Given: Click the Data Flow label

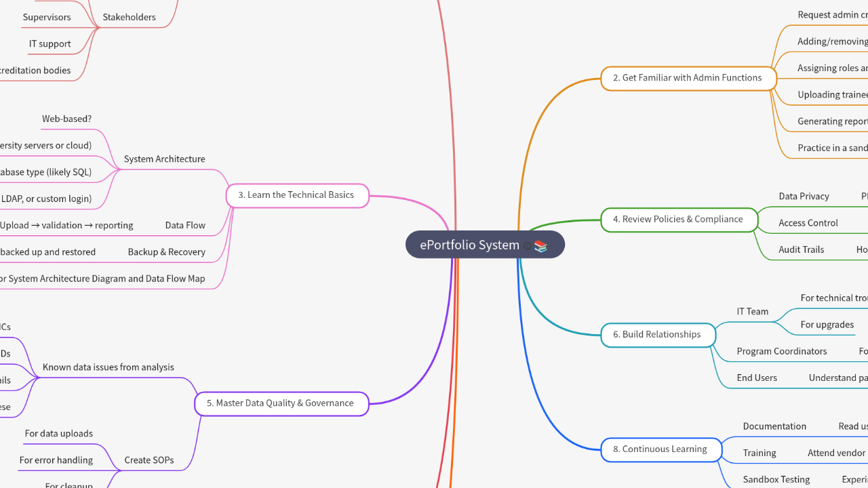Looking at the screenshot, I should [184, 225].
